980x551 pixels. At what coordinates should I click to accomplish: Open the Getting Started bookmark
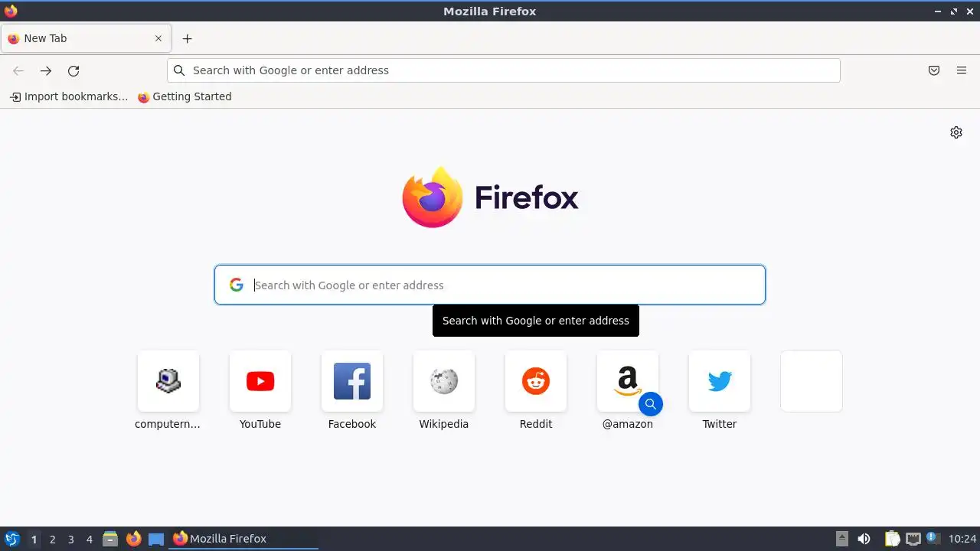click(x=185, y=96)
